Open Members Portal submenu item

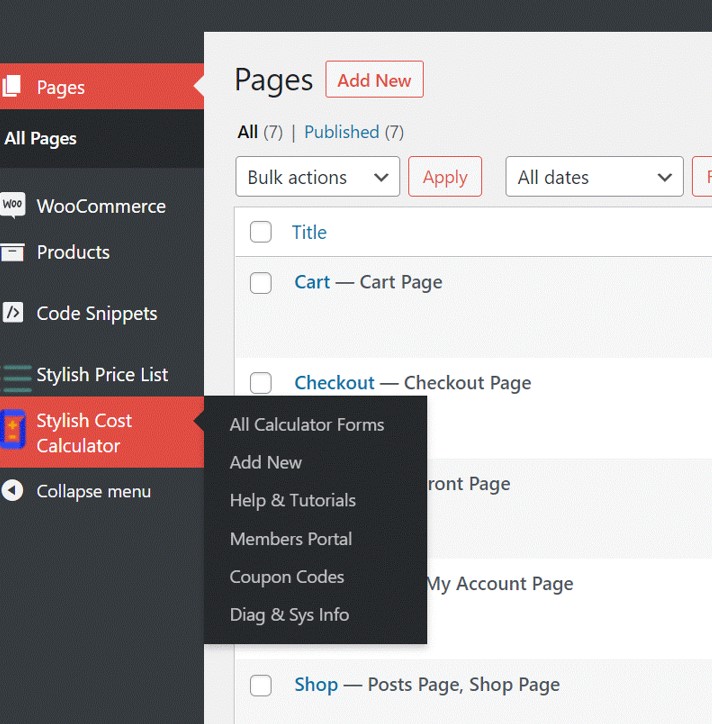click(291, 539)
